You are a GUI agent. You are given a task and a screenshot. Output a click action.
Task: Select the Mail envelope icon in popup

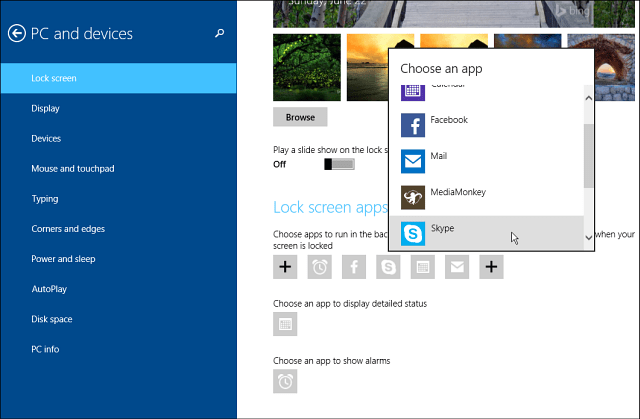coord(413,161)
